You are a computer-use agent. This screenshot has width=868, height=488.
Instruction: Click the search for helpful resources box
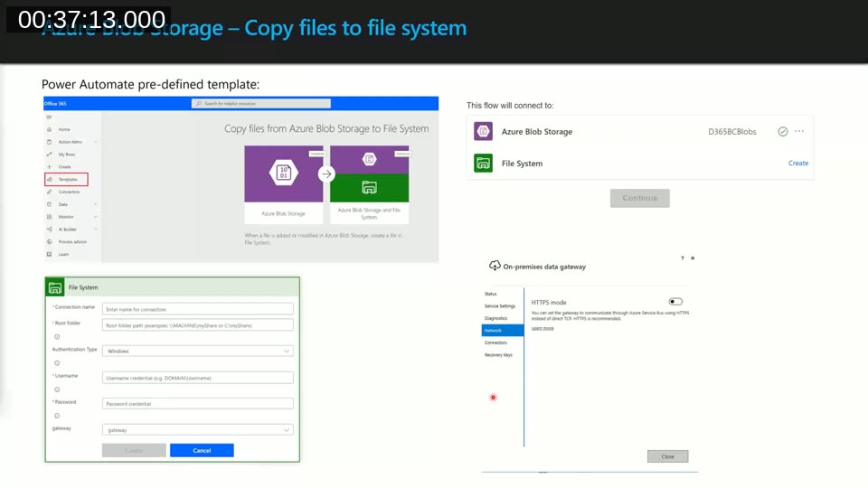pos(261,103)
